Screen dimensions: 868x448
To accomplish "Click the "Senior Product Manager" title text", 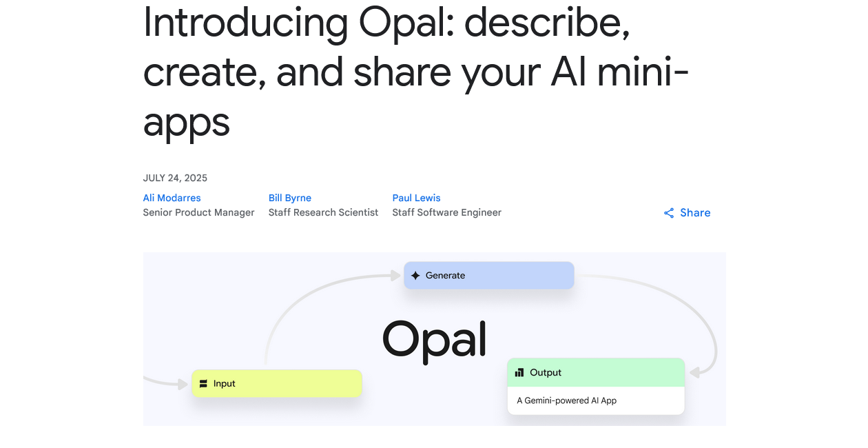I will point(198,212).
